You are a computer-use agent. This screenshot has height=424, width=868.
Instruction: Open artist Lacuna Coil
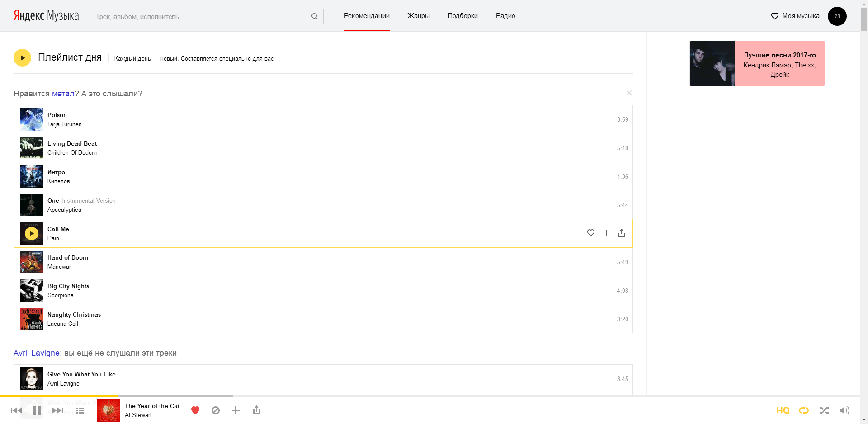pos(63,324)
